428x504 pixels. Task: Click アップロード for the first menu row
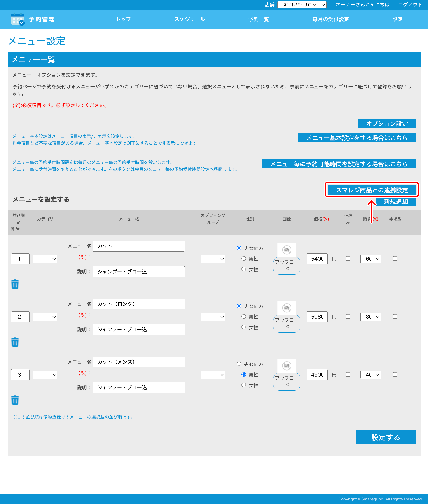(286, 265)
